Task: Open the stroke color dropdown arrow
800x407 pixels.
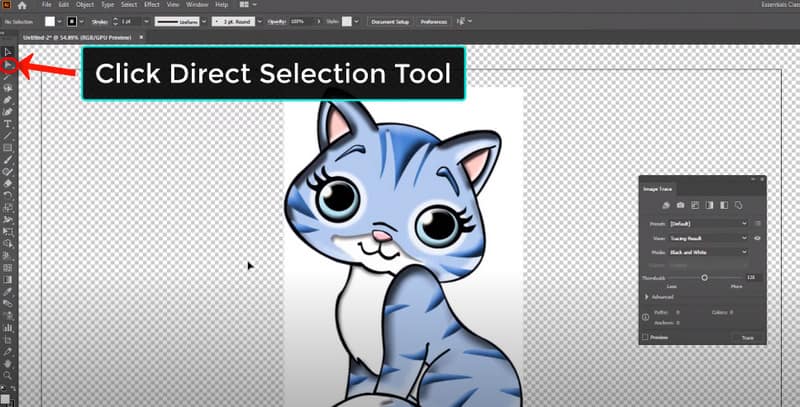Action: pos(81,21)
